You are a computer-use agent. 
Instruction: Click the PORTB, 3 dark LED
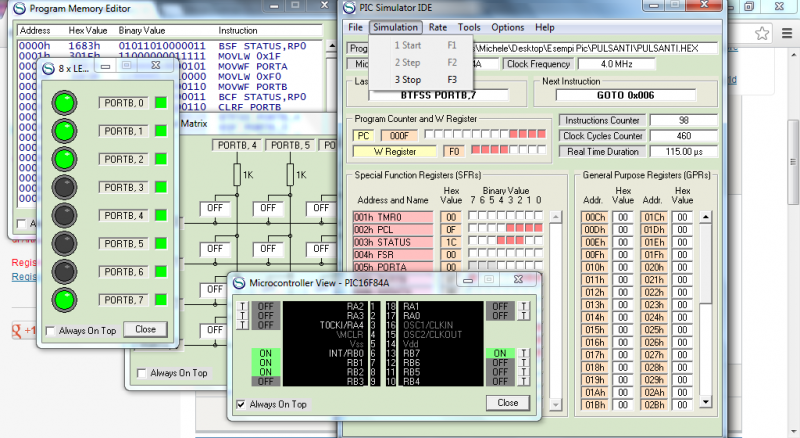click(64, 187)
